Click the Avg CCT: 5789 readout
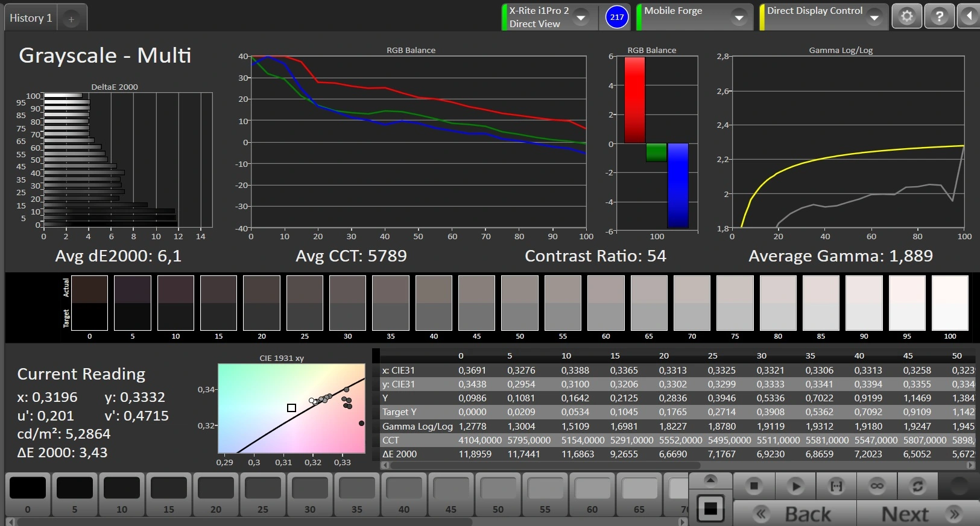Image resolution: width=980 pixels, height=526 pixels. pos(351,256)
